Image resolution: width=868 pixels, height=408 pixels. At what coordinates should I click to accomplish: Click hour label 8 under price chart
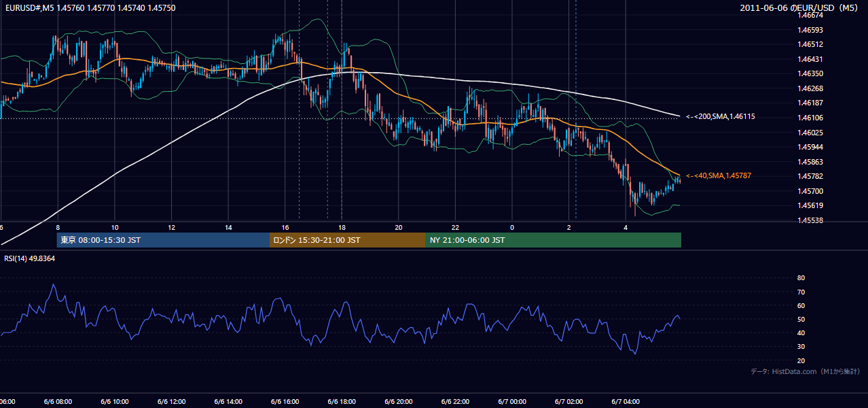[58, 227]
